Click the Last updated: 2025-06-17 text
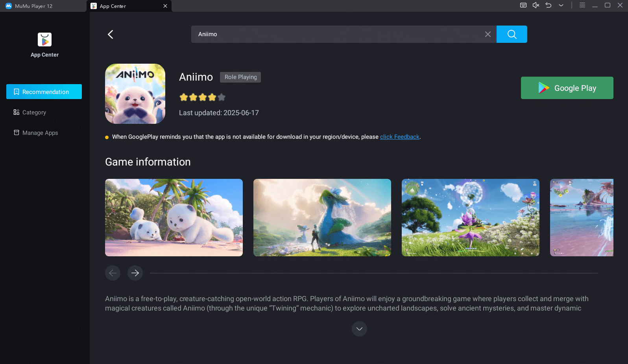The image size is (628, 364). tap(219, 113)
